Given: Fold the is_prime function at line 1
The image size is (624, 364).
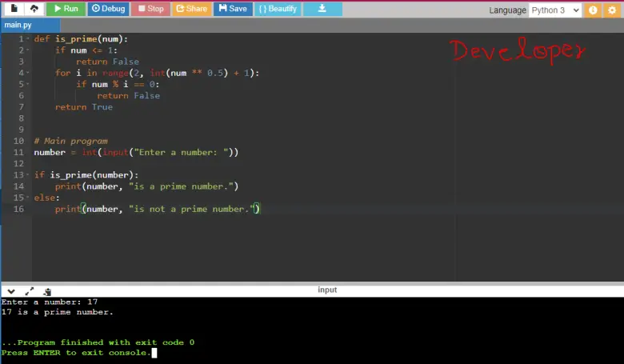Looking at the screenshot, I should click(29, 39).
